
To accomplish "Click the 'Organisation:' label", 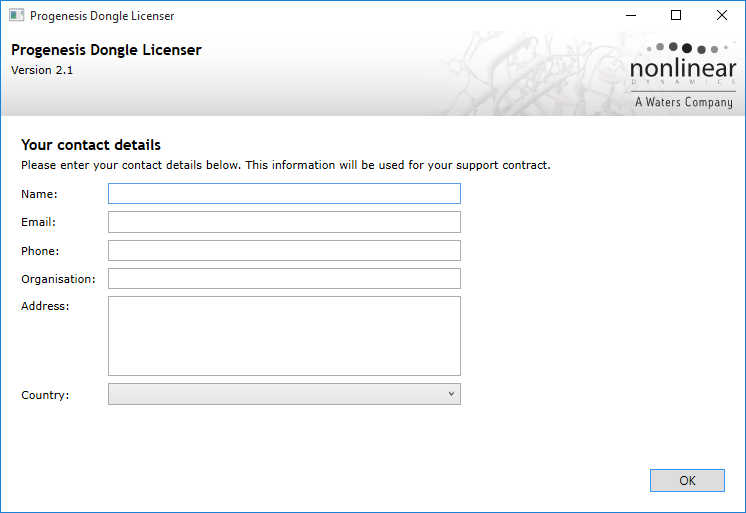I will tap(58, 279).
